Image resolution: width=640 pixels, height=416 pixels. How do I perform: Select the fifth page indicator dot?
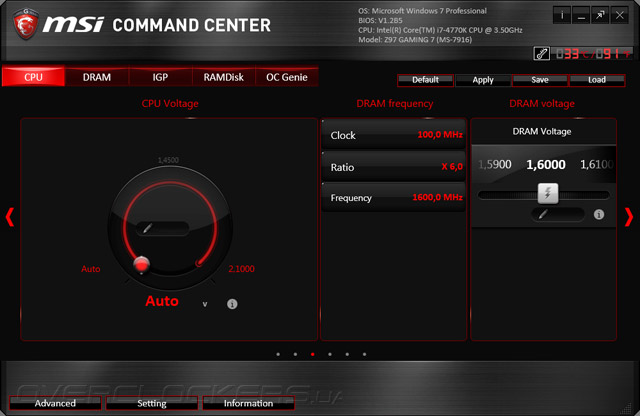pos(347,354)
